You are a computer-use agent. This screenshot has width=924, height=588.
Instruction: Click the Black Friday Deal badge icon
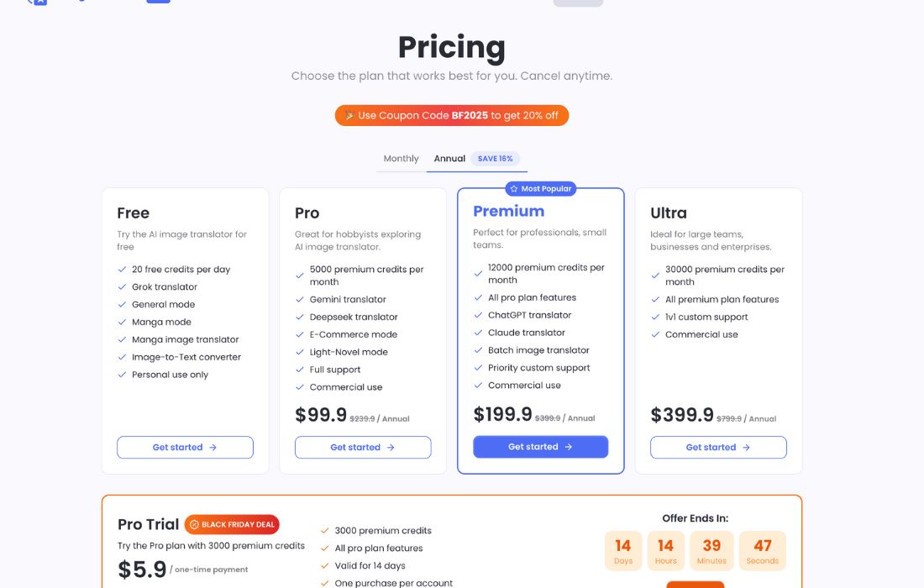click(x=194, y=525)
